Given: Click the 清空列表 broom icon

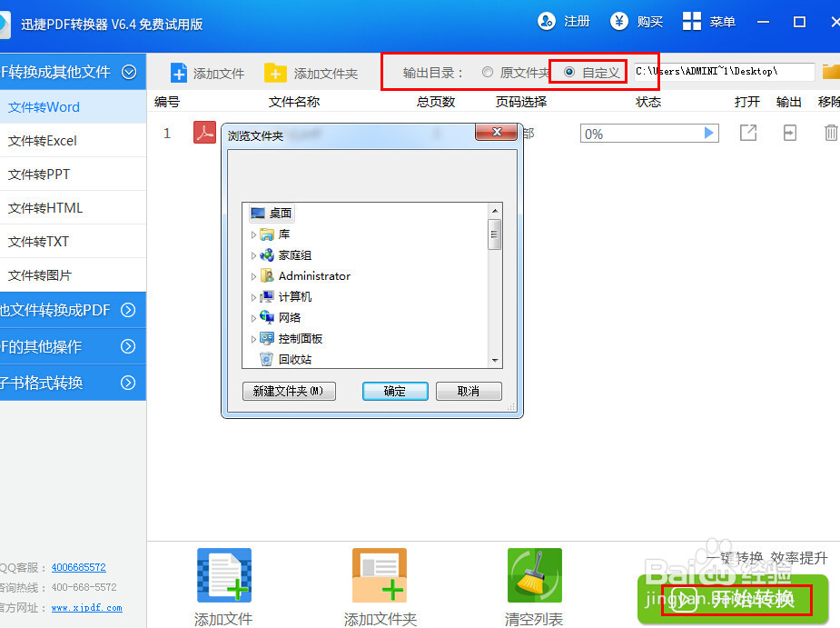Looking at the screenshot, I should [x=535, y=575].
